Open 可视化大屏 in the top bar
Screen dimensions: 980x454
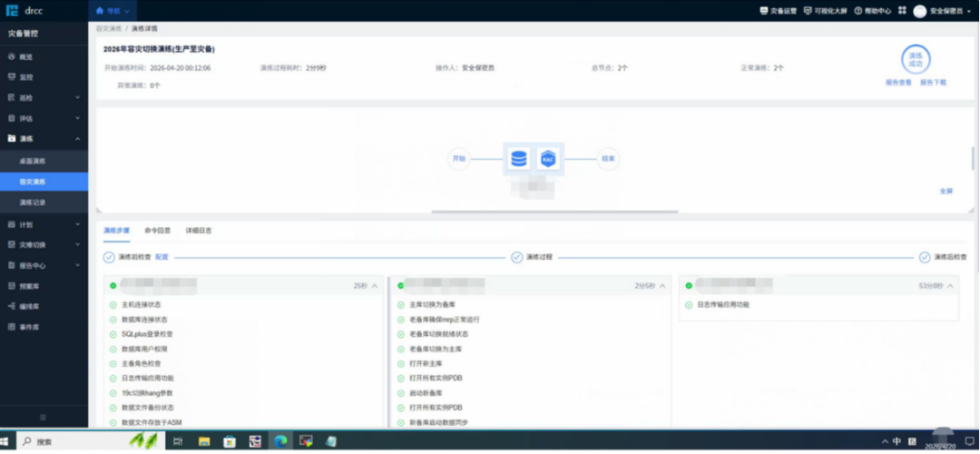point(826,11)
